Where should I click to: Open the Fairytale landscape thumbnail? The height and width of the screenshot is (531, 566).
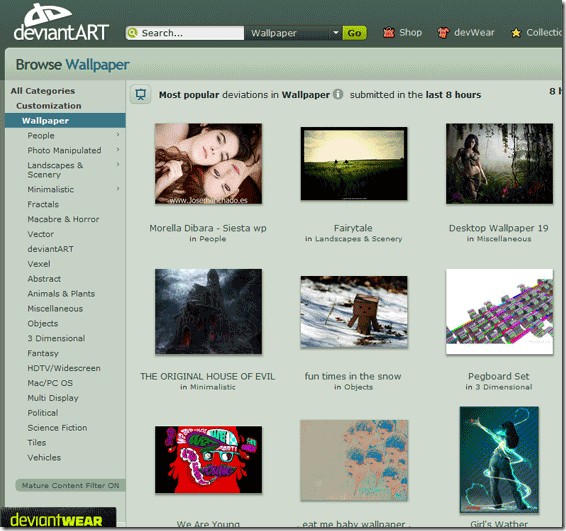point(354,164)
